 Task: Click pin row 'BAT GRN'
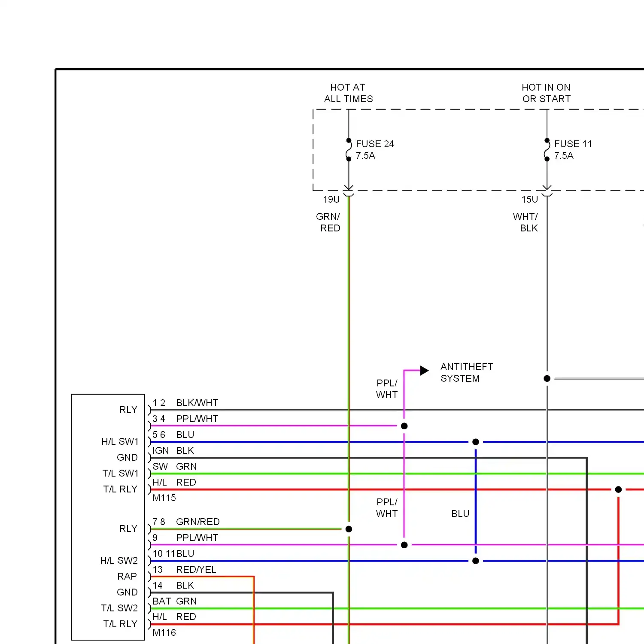[x=175, y=601]
